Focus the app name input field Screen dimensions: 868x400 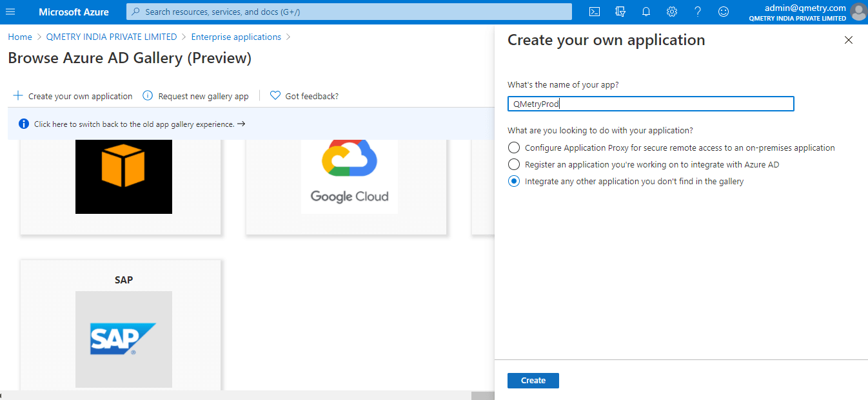click(x=650, y=104)
